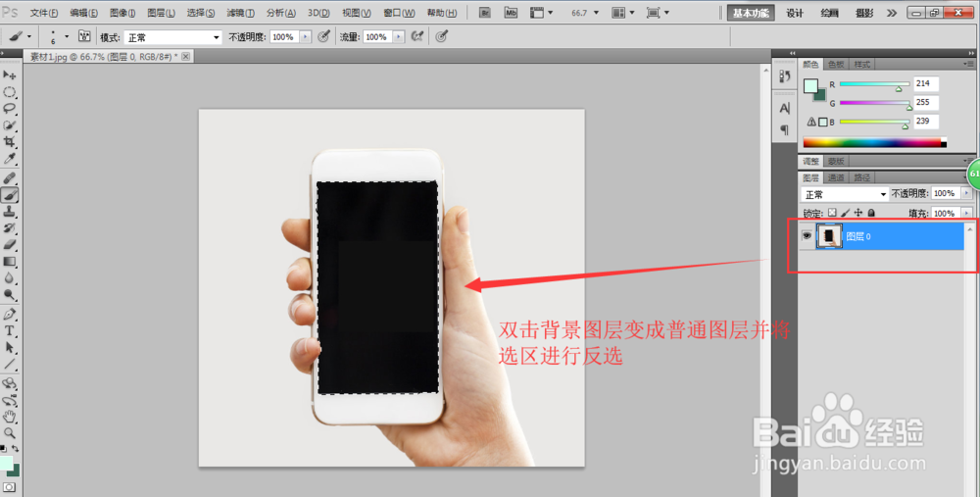Select the Move tool

(10, 75)
